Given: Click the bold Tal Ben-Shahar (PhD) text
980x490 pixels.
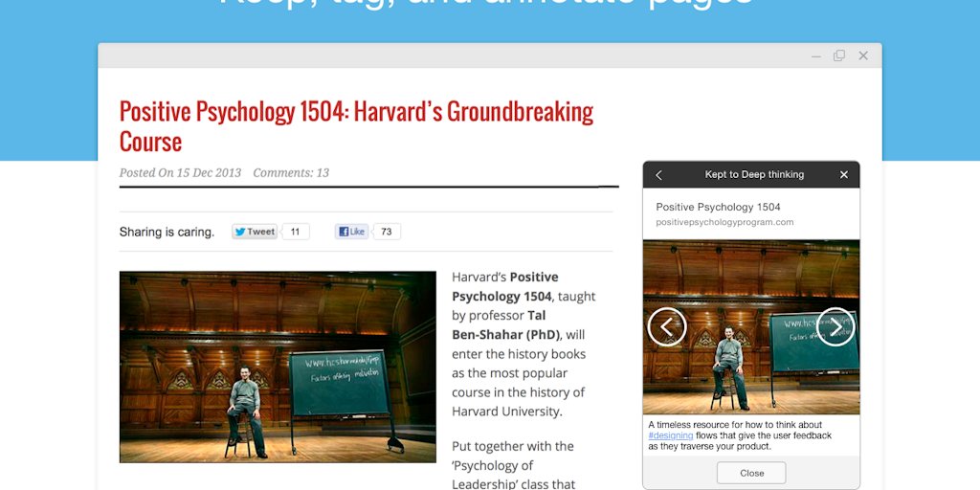Looking at the screenshot, I should point(506,325).
